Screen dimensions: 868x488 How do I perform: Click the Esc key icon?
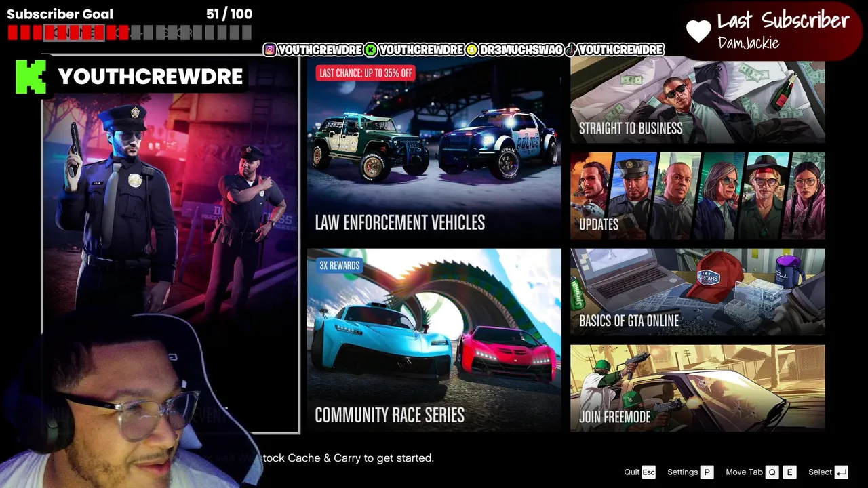pyautogui.click(x=649, y=472)
